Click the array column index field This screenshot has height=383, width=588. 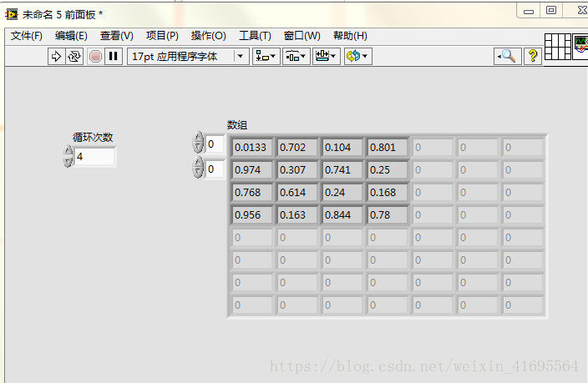[x=215, y=169]
